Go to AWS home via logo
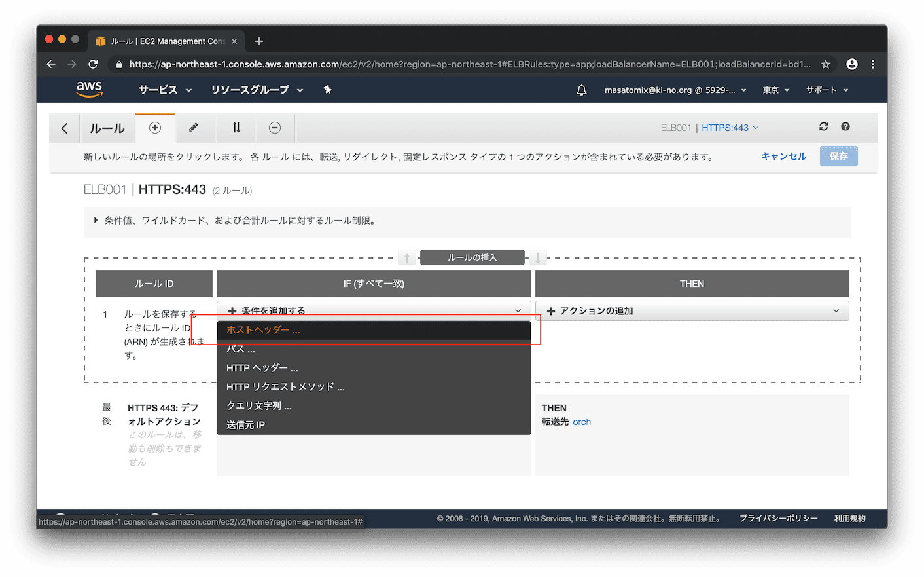 click(x=89, y=89)
